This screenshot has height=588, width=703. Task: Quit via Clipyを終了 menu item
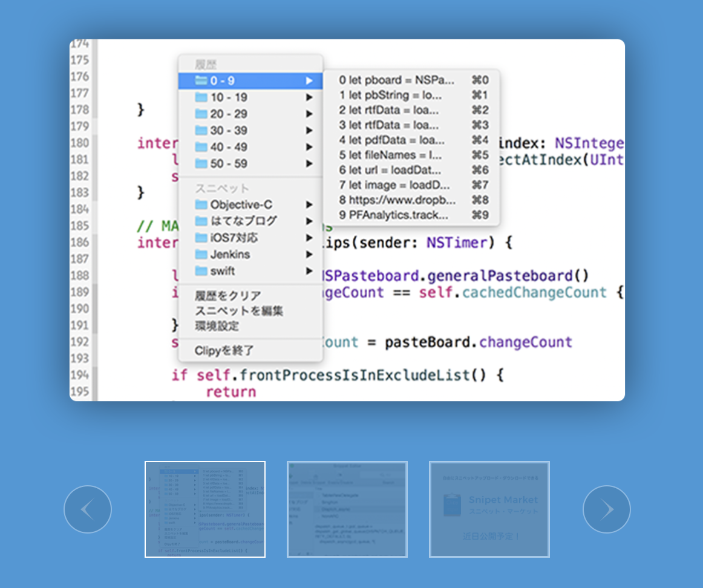point(224,350)
